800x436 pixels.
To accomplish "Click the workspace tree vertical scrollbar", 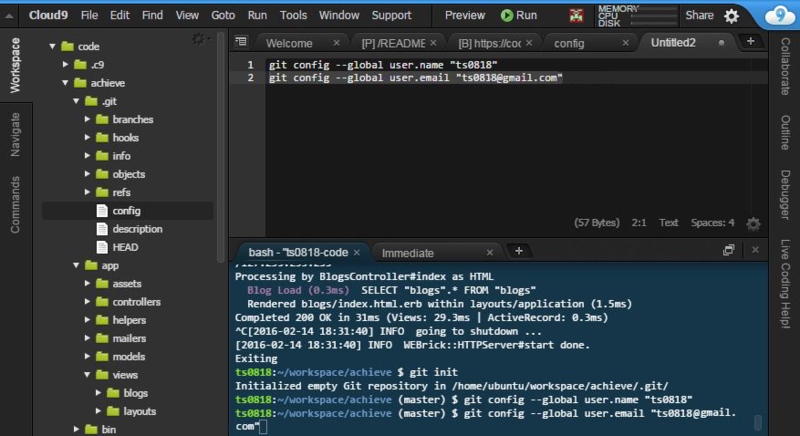I will [220, 148].
